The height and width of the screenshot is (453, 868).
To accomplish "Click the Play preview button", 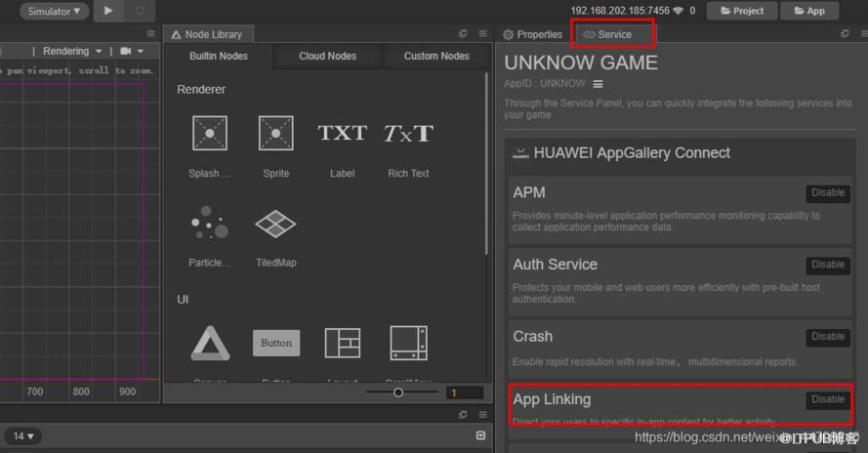I will [108, 11].
